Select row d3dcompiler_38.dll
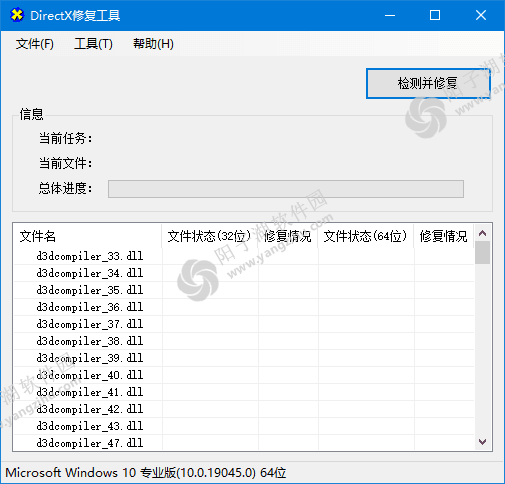This screenshot has height=484, width=505. pyautogui.click(x=244, y=341)
